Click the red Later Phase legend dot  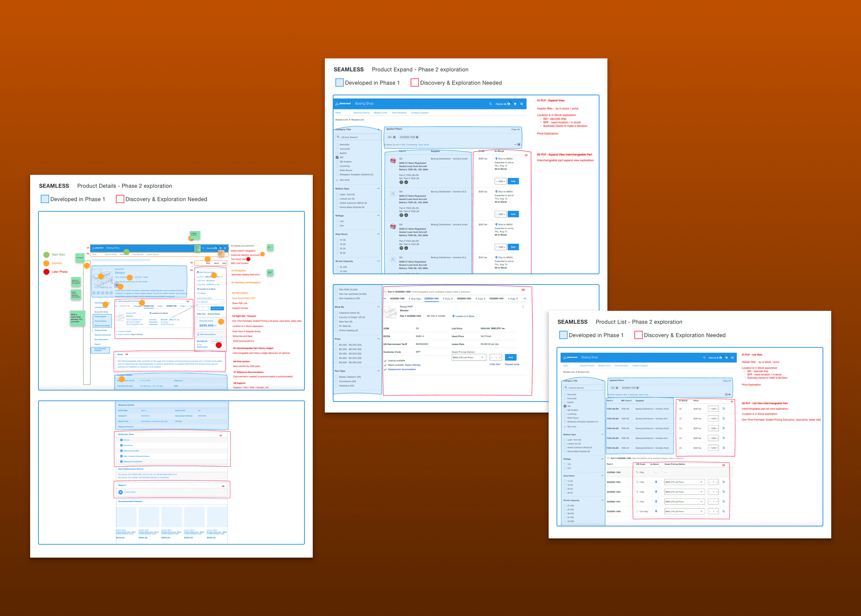point(46,272)
